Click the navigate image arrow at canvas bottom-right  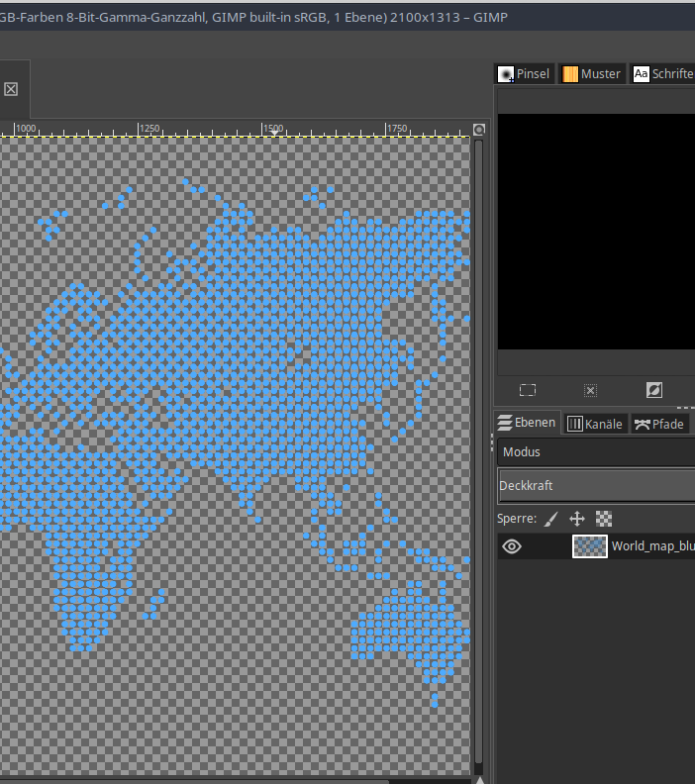click(x=479, y=779)
